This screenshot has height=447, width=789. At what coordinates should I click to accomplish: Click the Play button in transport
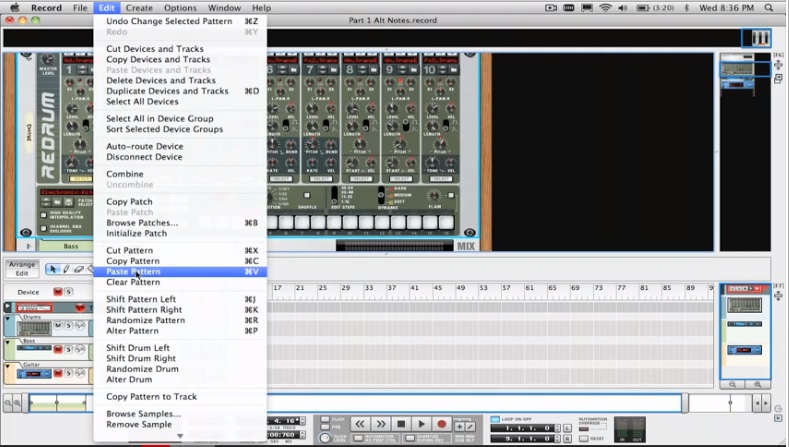[x=422, y=425]
